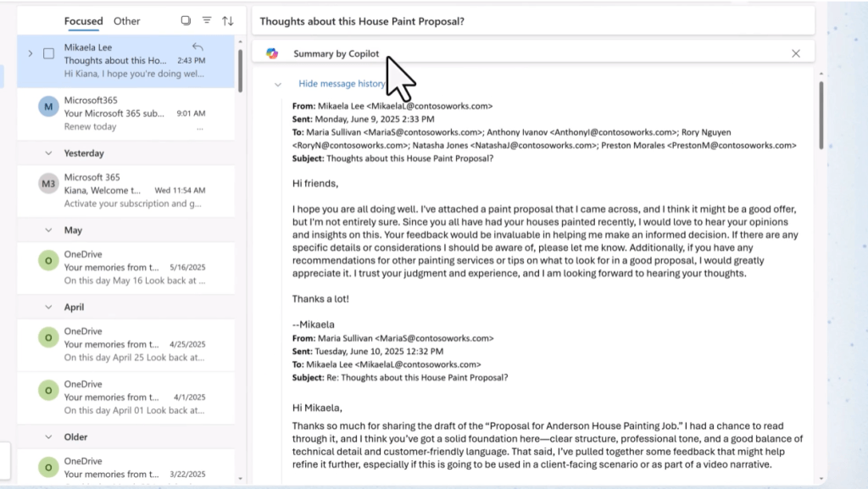Open the OneDrive email dated 4/1/2025
The image size is (868, 489).
pyautogui.click(x=126, y=397)
